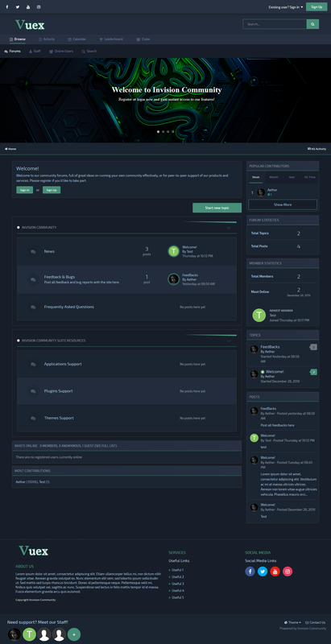331x644 pixels.
Task: Open Staff sub-navigation link
Action: (35, 52)
